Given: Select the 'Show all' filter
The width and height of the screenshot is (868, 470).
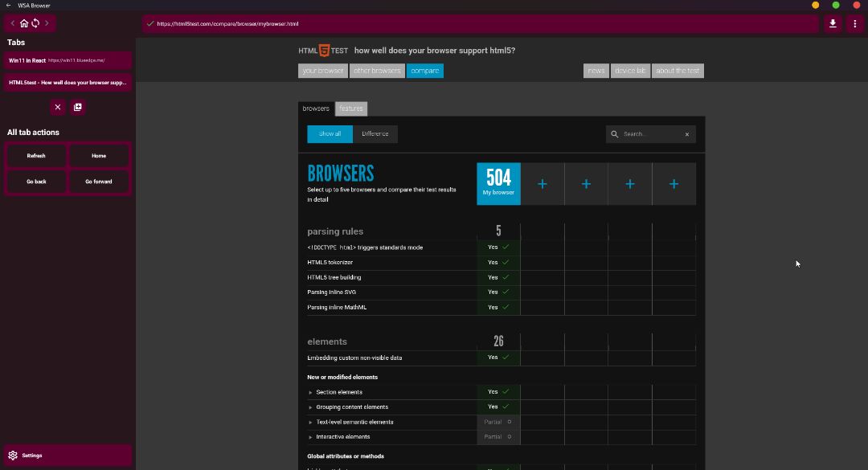Looking at the screenshot, I should (x=330, y=134).
